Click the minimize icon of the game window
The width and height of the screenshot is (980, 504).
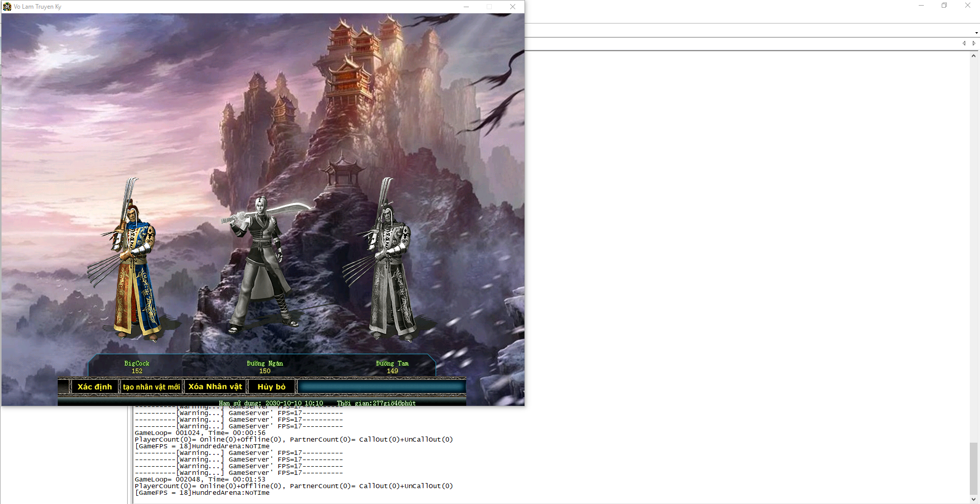[466, 7]
